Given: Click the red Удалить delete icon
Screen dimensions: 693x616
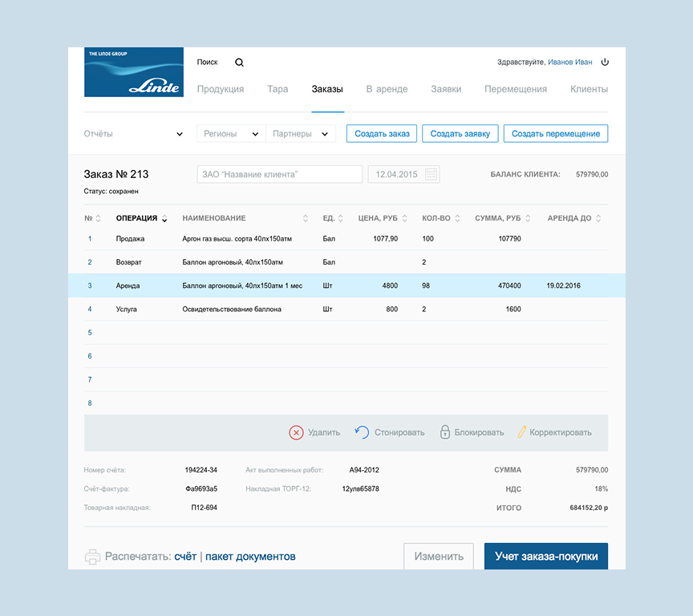Looking at the screenshot, I should tap(296, 432).
